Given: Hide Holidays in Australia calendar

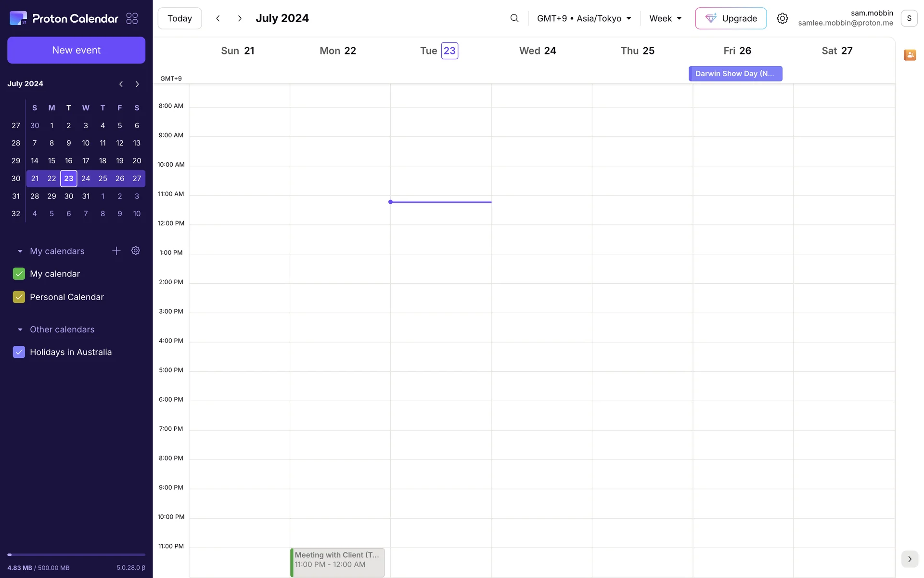Looking at the screenshot, I should [19, 352].
